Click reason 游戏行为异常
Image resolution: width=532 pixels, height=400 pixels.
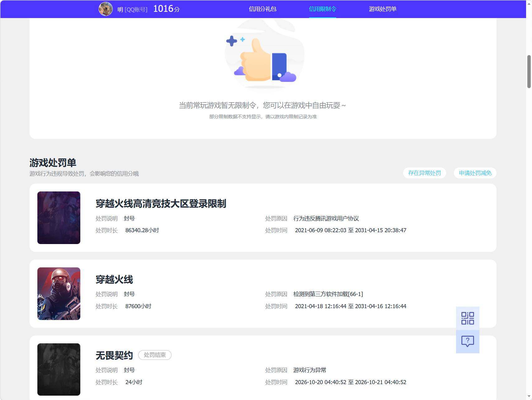pyautogui.click(x=310, y=370)
